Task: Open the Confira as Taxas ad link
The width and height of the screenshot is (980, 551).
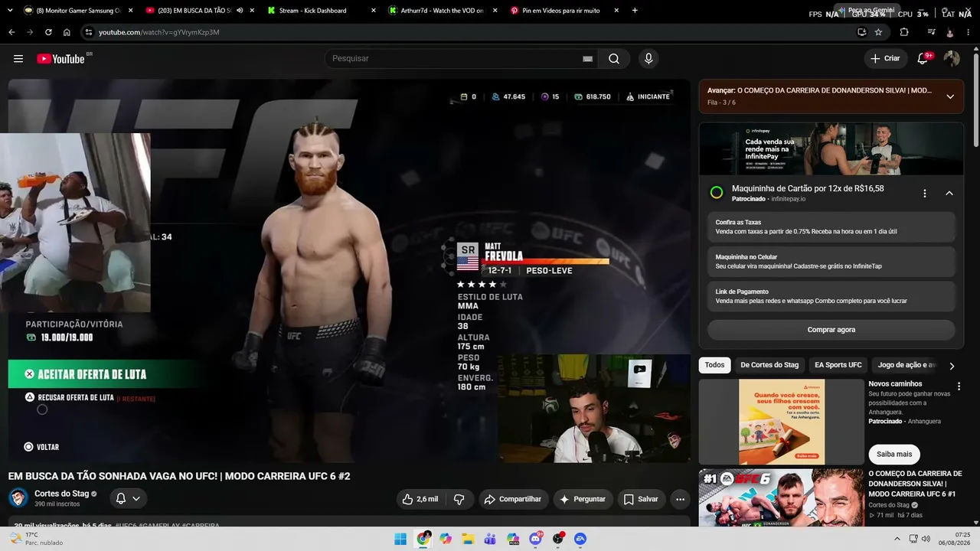Action: pyautogui.click(x=831, y=227)
